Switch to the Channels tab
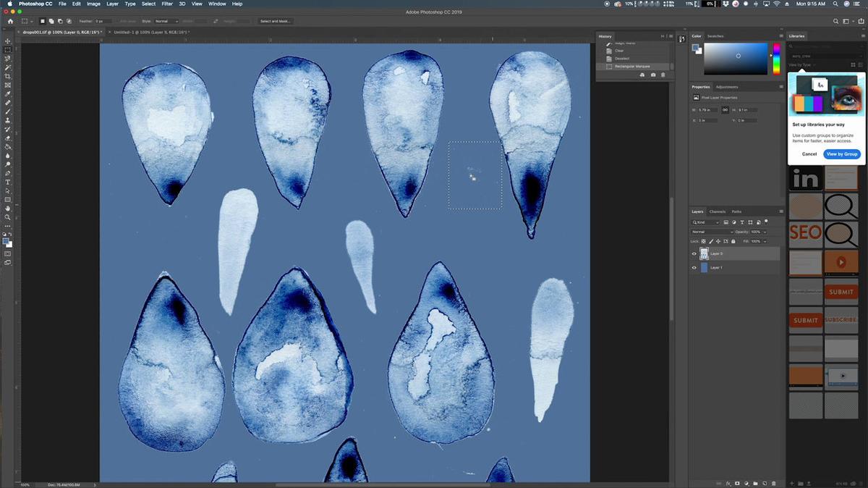868x488 pixels. click(x=717, y=211)
